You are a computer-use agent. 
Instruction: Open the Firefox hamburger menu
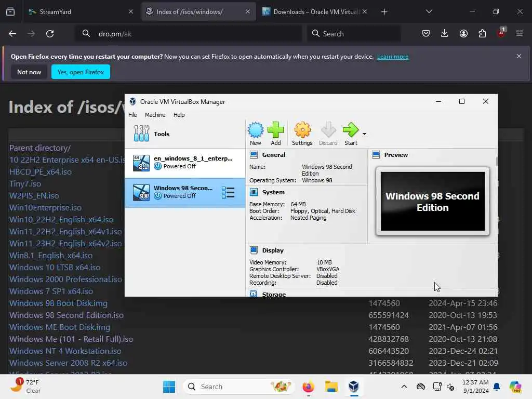(x=519, y=33)
